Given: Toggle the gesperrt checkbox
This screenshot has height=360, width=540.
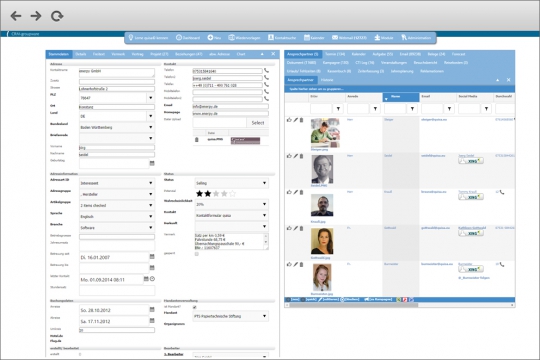Looking at the screenshot, I should click(197, 254).
